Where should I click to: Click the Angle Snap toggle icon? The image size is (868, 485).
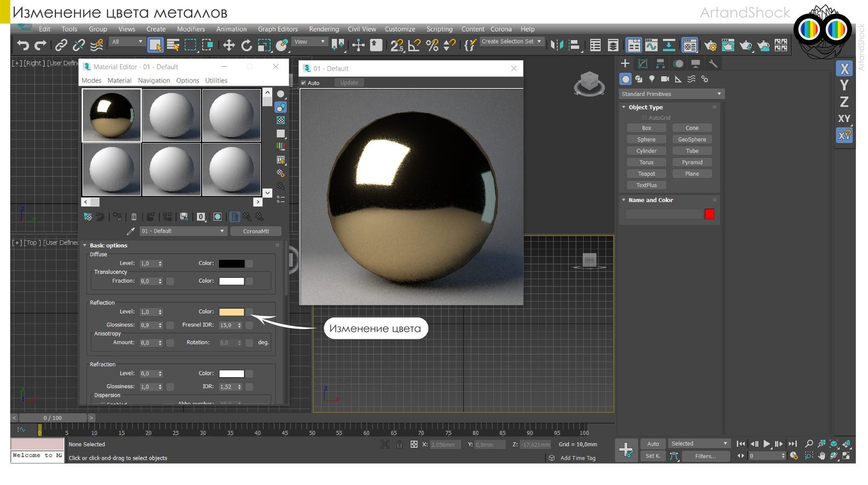click(x=414, y=45)
